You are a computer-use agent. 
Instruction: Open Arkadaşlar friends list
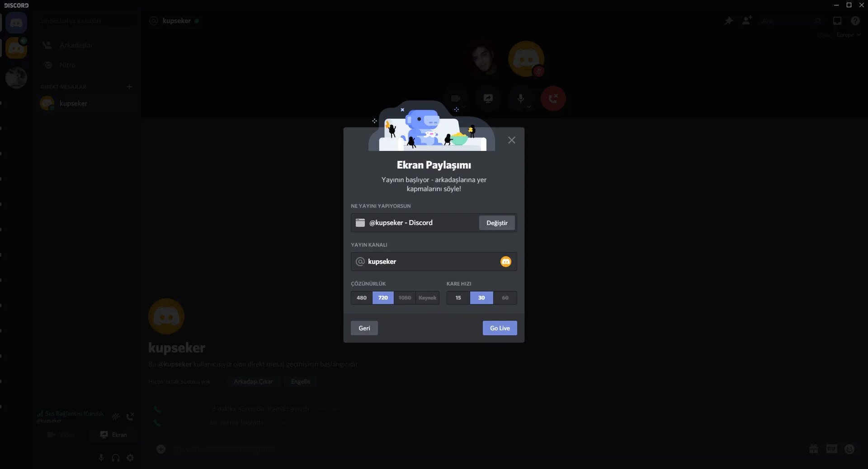[86, 45]
